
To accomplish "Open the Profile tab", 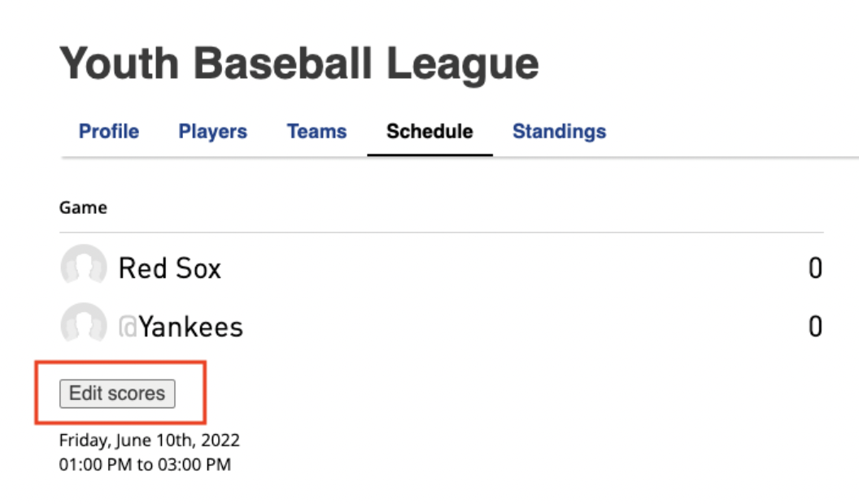I will tap(108, 132).
